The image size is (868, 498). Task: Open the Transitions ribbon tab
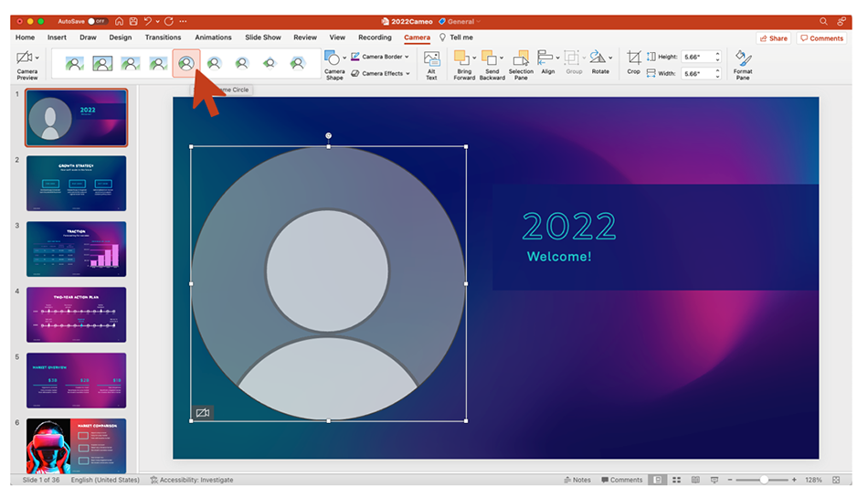[163, 37]
